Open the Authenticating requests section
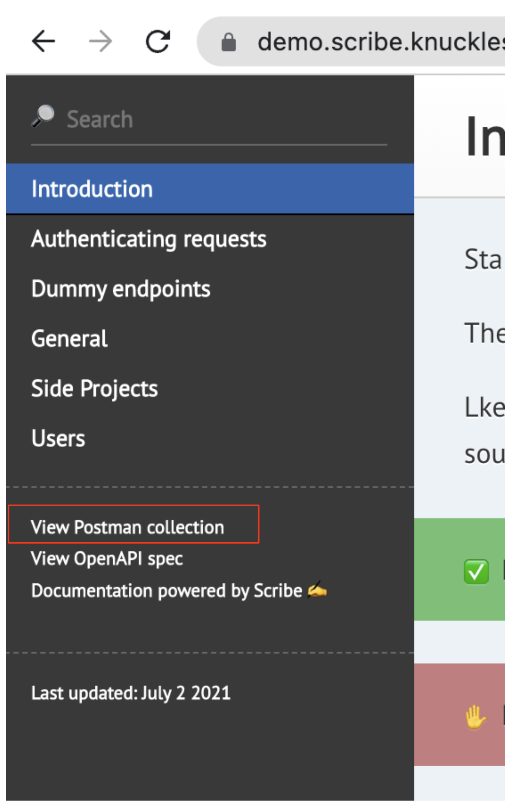Image resolution: width=511 pixels, height=812 pixels. pos(149,239)
